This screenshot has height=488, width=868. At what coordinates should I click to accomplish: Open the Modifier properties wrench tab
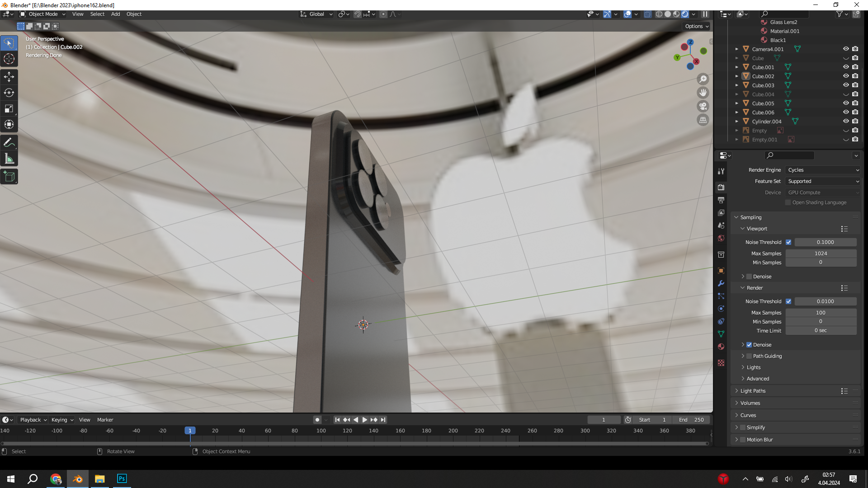721,283
